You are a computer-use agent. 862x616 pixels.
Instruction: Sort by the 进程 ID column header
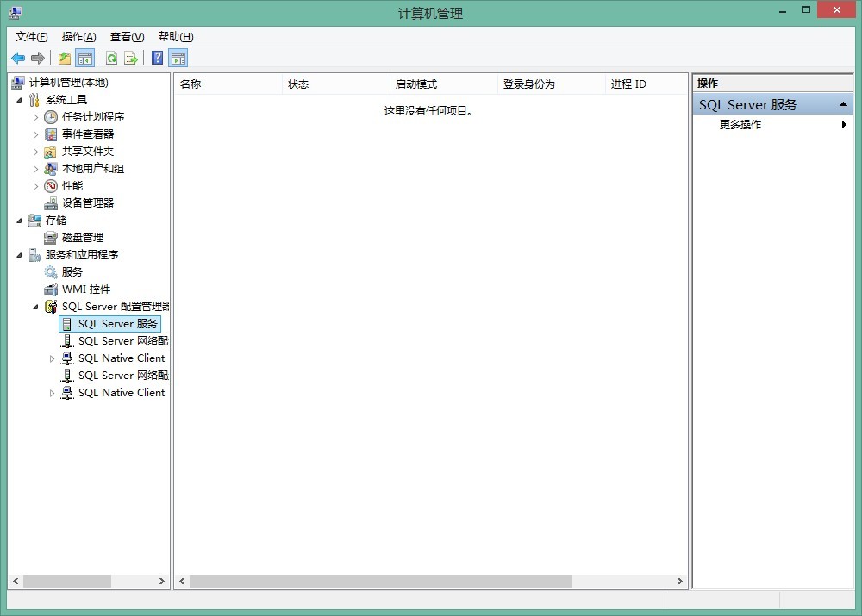point(646,84)
